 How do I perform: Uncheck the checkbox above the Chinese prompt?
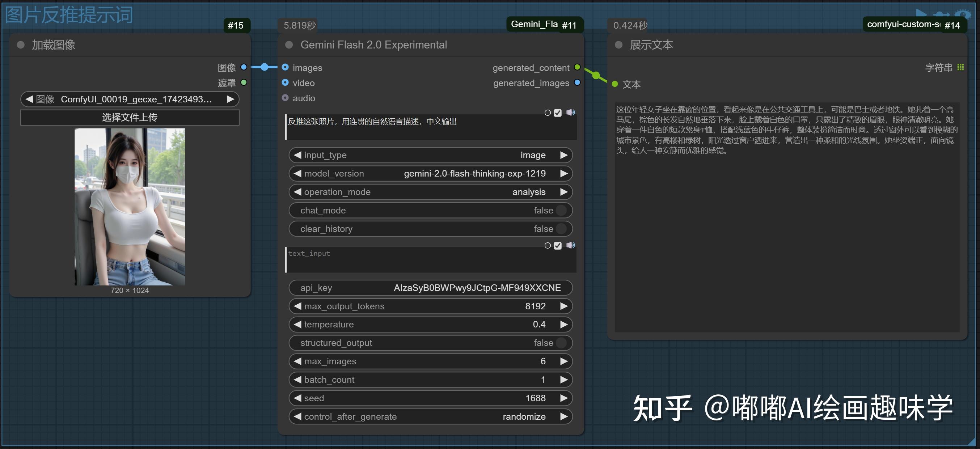(x=558, y=113)
